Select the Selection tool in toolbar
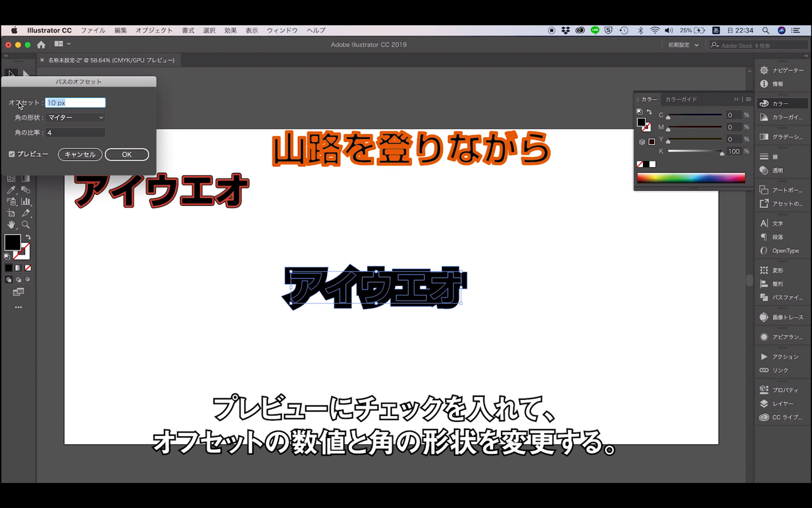 coord(10,72)
